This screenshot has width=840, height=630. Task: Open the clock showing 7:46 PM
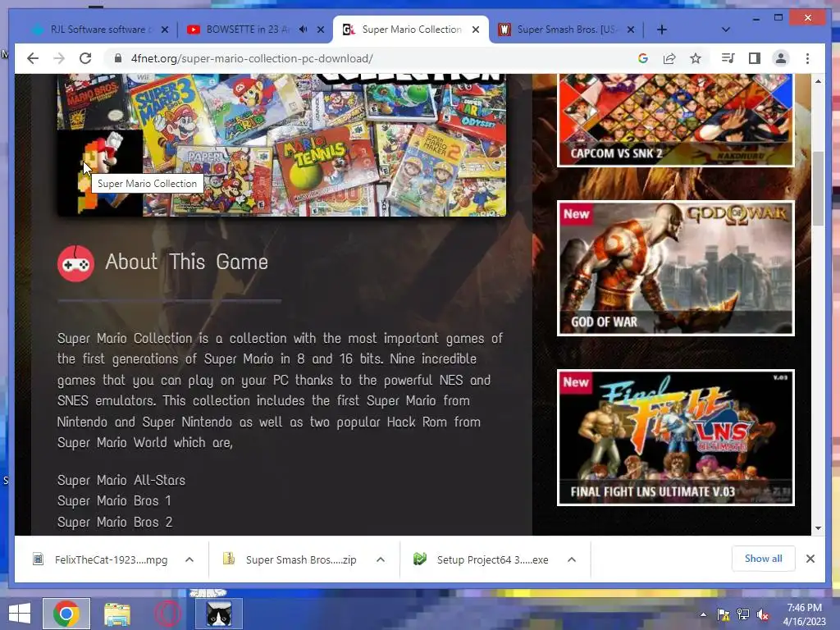pos(804,614)
